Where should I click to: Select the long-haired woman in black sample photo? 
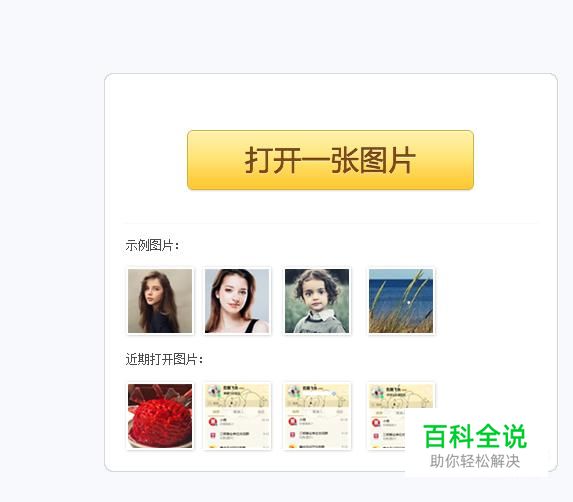[x=160, y=301]
